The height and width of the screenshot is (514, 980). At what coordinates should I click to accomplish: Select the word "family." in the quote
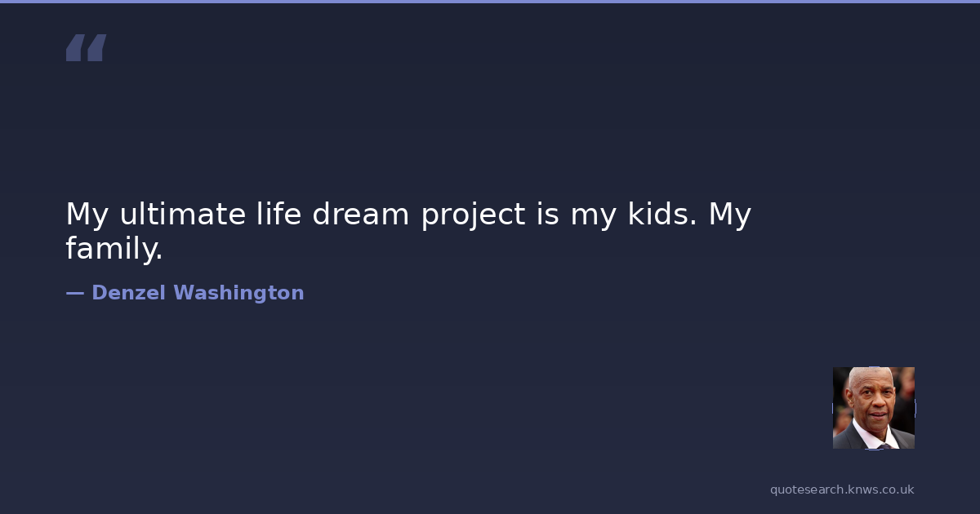114,249
